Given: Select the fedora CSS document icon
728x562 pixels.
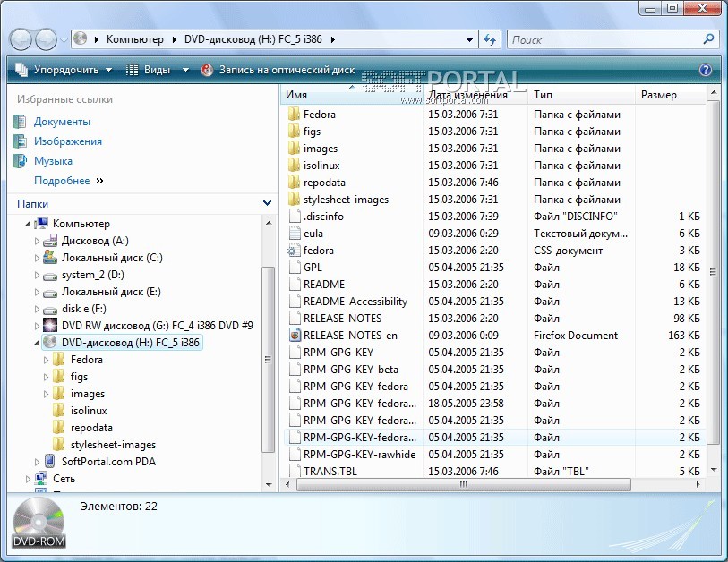Looking at the screenshot, I should pos(294,251).
